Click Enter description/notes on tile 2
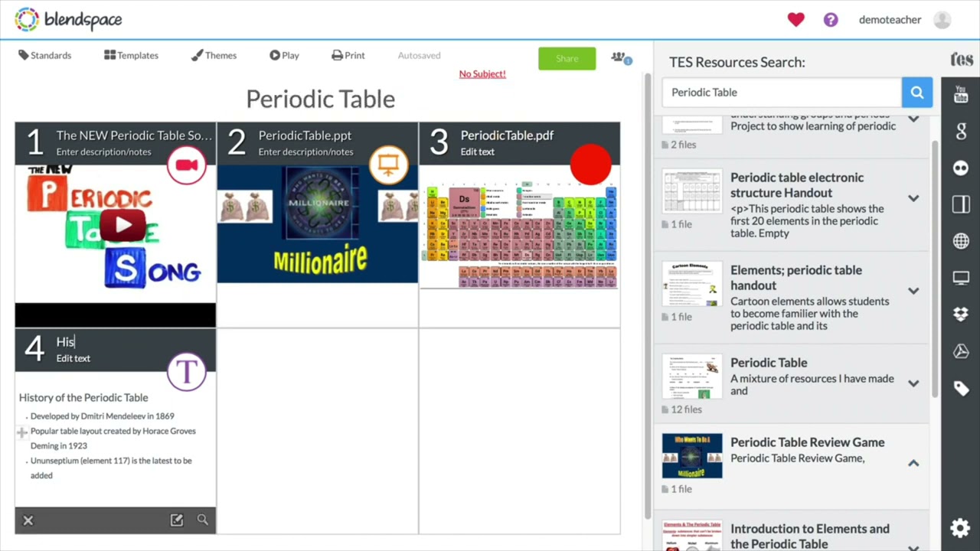The height and width of the screenshot is (551, 980). tap(305, 152)
